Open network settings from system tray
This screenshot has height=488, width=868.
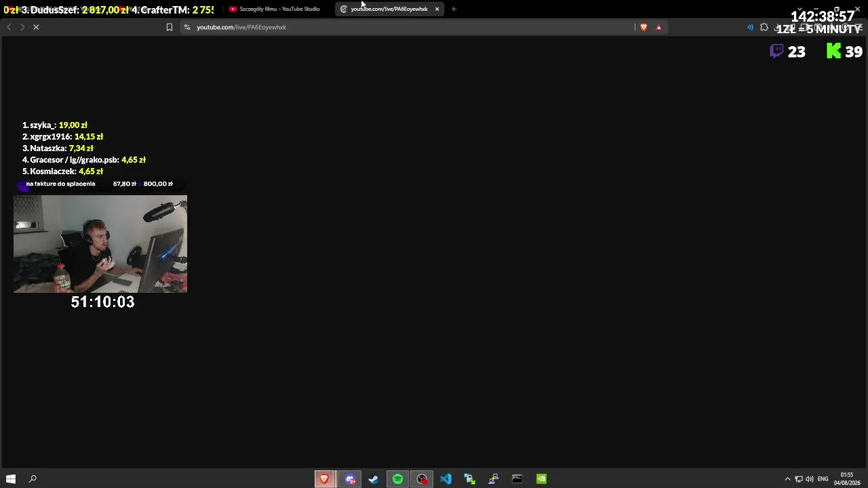(x=798, y=479)
